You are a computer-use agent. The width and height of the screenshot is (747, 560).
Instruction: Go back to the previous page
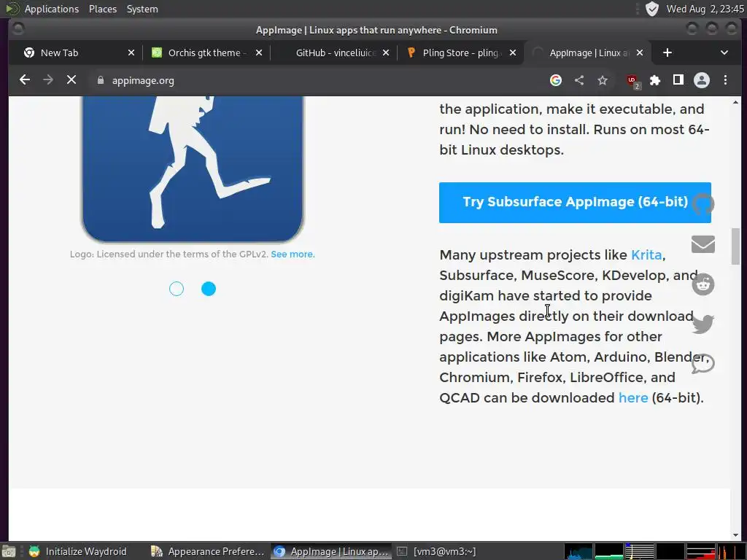tap(25, 80)
